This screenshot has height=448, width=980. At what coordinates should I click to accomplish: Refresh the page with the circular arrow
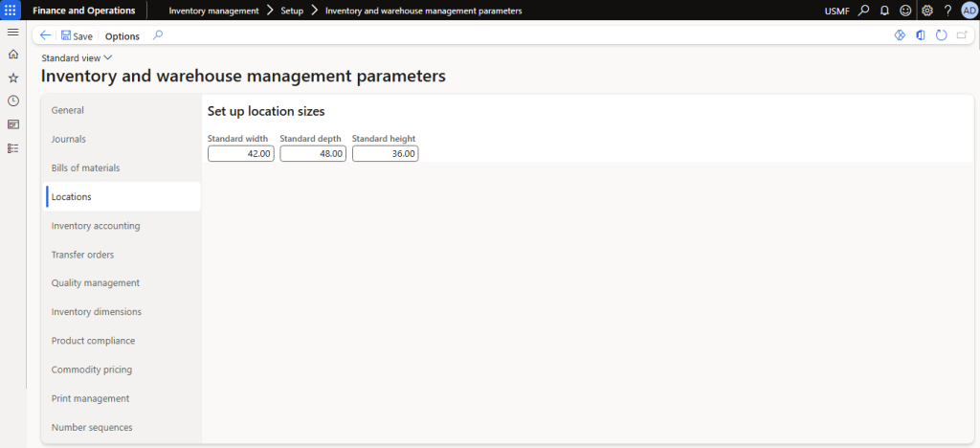click(x=941, y=35)
